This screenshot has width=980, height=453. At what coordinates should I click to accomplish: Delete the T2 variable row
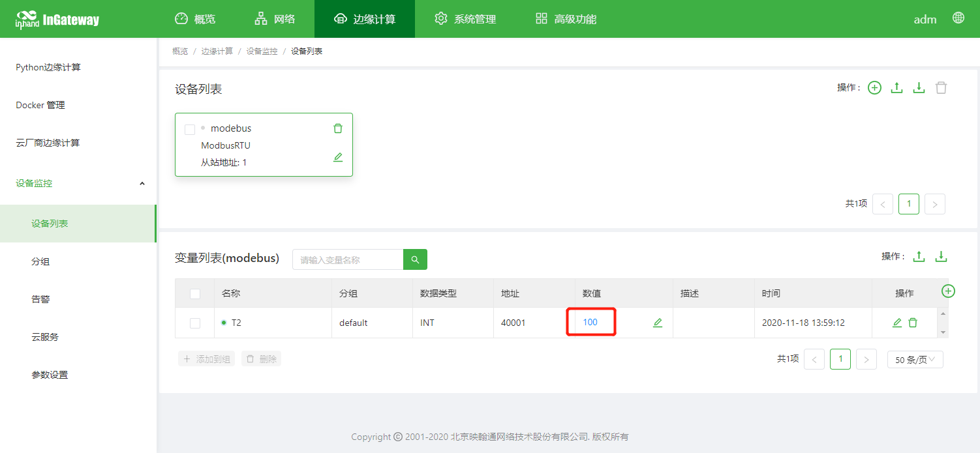[x=913, y=323]
